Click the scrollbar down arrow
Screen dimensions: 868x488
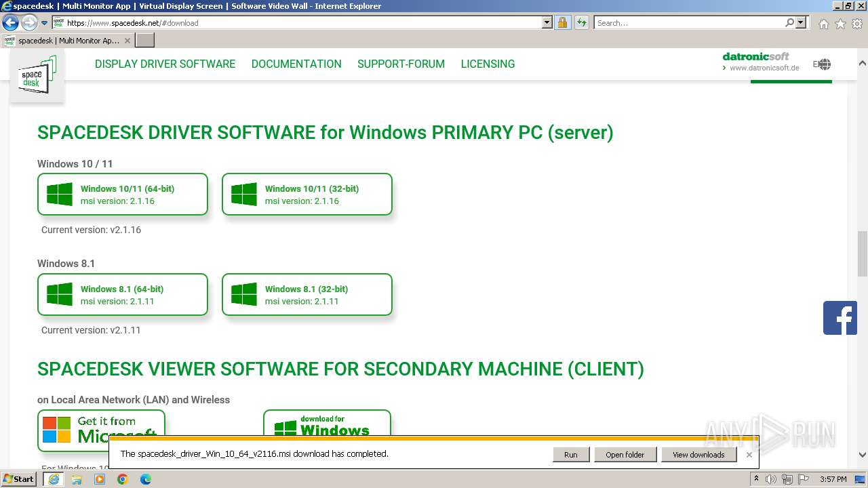[x=863, y=455]
